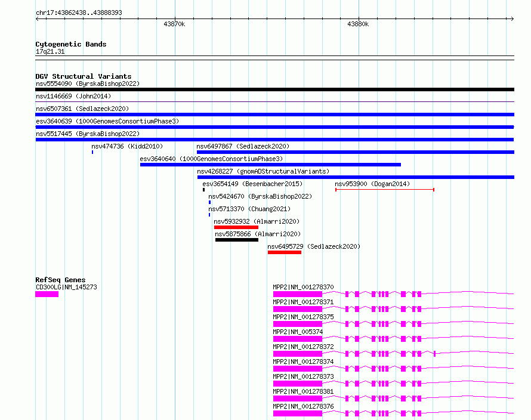Click esv3654149 (Besenbacher2015) label
The height and width of the screenshot is (420, 531).
tap(252, 184)
